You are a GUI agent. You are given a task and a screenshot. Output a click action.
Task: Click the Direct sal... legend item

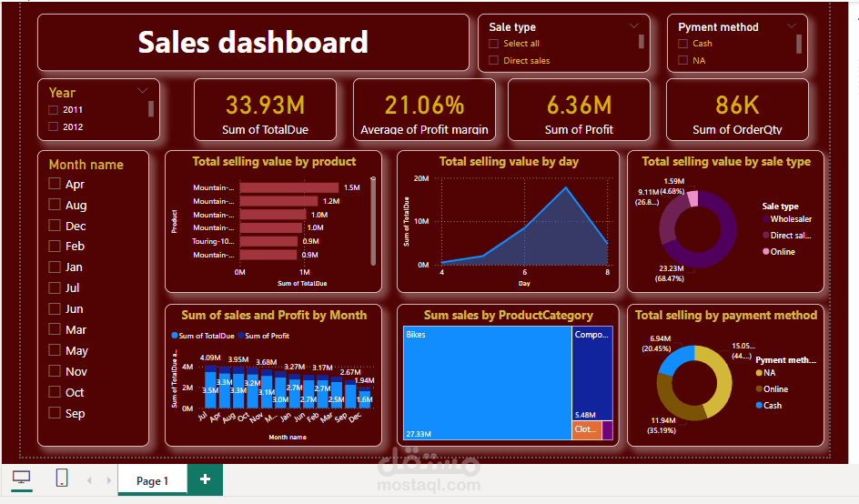click(787, 236)
